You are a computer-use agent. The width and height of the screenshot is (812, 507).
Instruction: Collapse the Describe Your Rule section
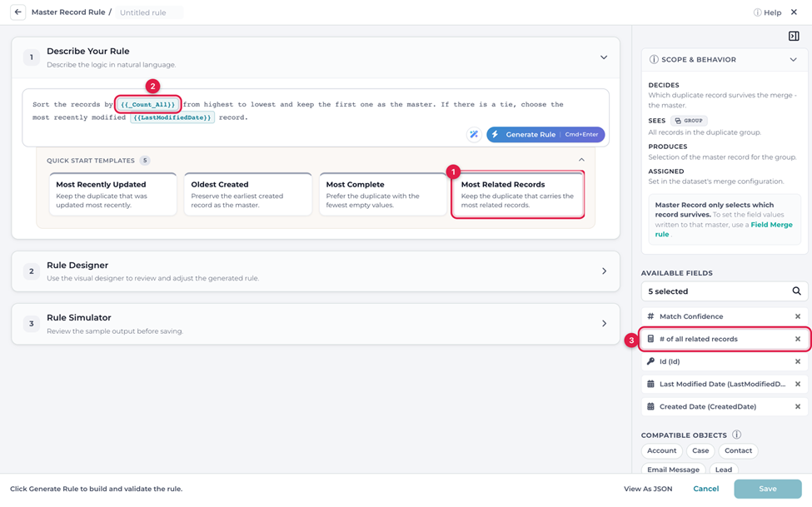pyautogui.click(x=604, y=57)
